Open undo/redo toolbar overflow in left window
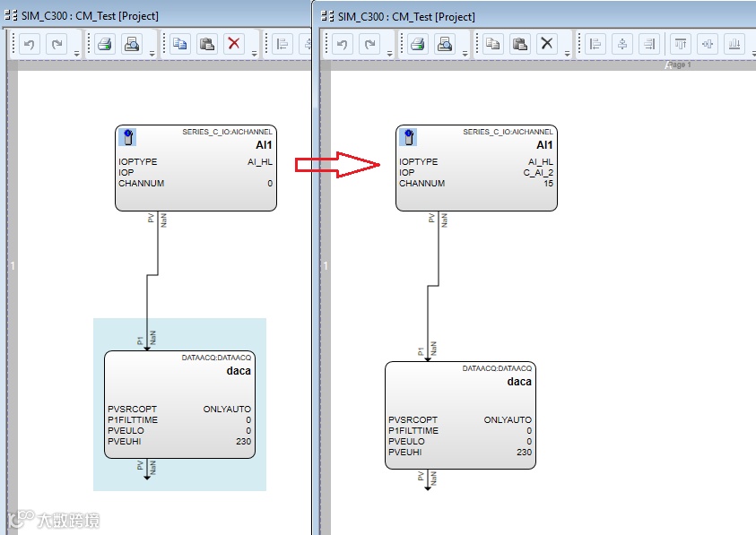 (x=76, y=53)
